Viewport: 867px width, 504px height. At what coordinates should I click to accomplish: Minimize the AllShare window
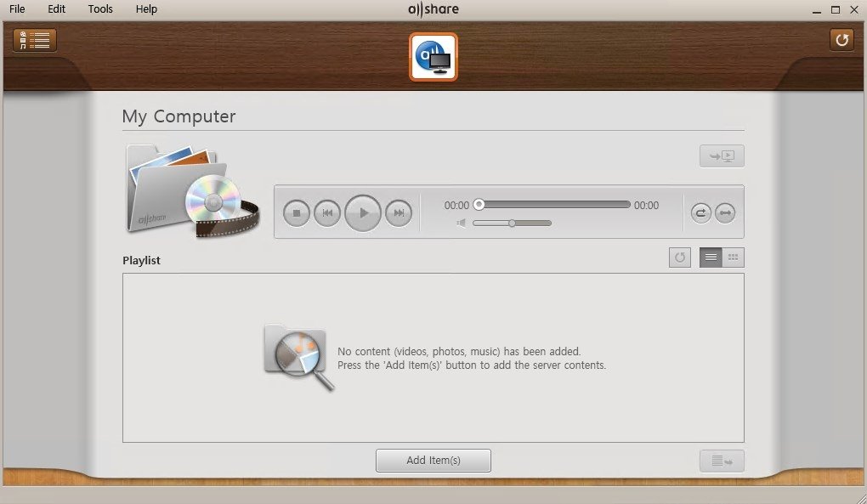[817, 10]
